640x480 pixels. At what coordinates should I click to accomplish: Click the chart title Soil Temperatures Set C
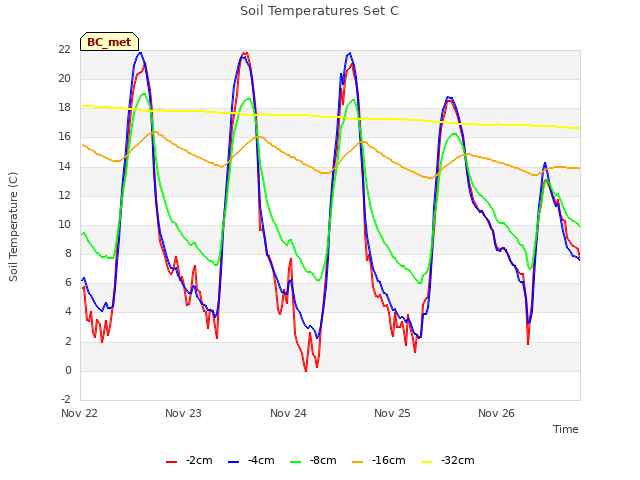[319, 11]
